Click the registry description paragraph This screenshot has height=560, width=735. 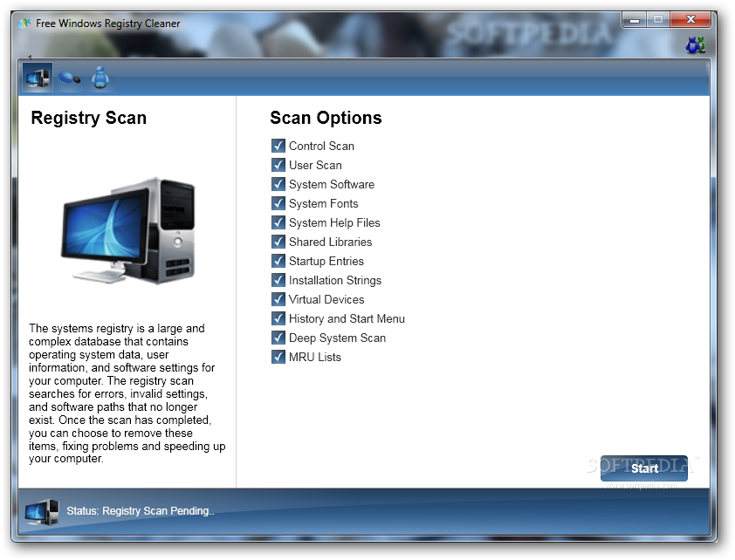pyautogui.click(x=127, y=393)
